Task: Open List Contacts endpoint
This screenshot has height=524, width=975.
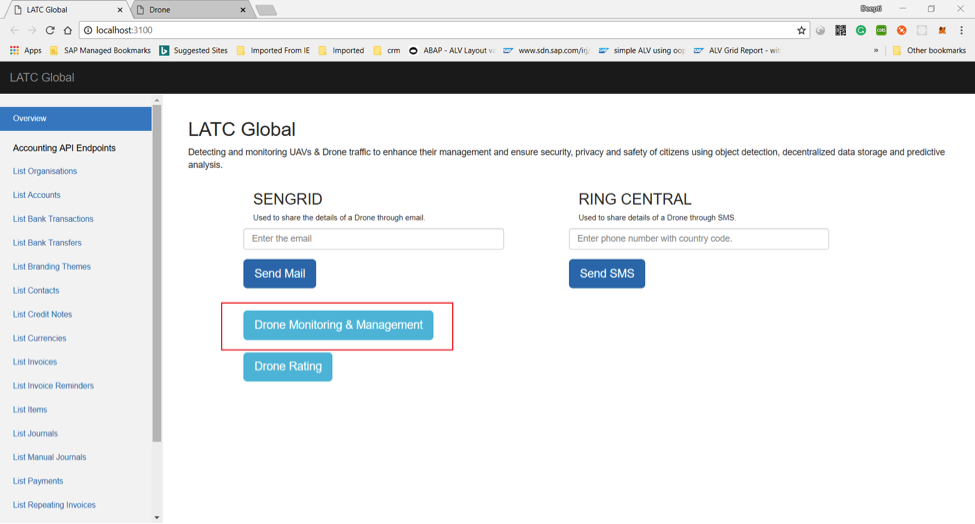Action: pos(36,290)
